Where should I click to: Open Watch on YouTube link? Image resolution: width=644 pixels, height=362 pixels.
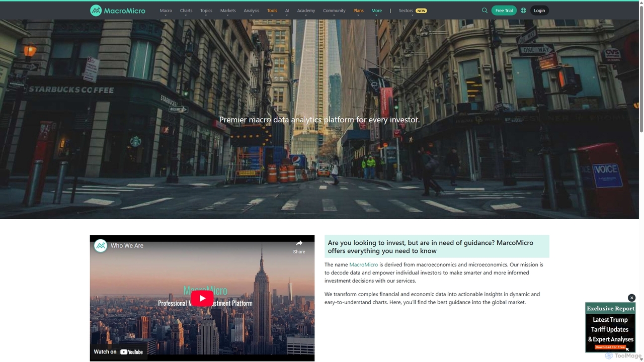tap(118, 352)
